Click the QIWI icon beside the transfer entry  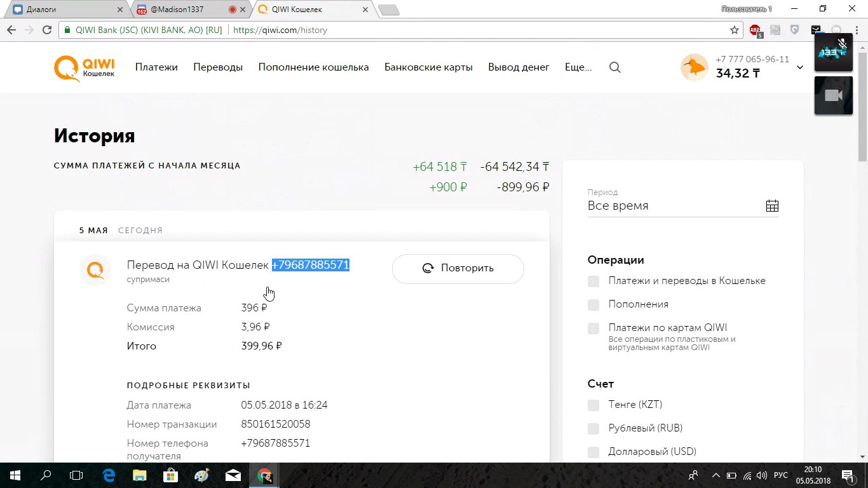click(x=95, y=270)
